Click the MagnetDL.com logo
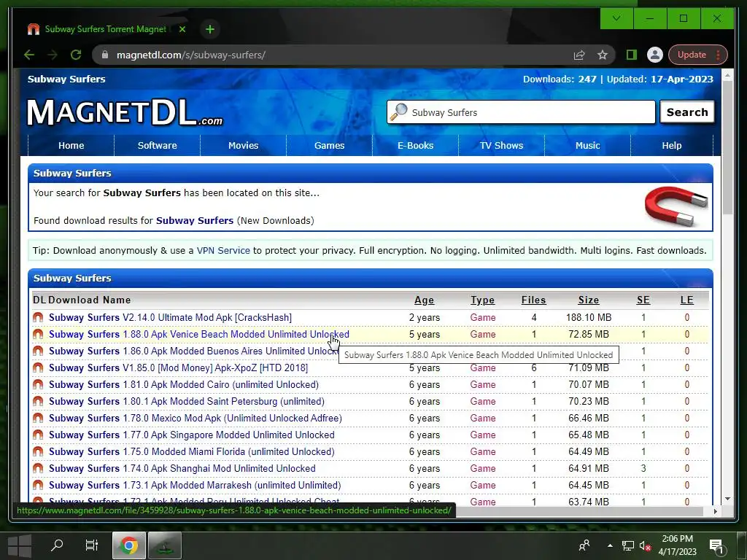Screen dimensions: 747x560 (x=125, y=113)
